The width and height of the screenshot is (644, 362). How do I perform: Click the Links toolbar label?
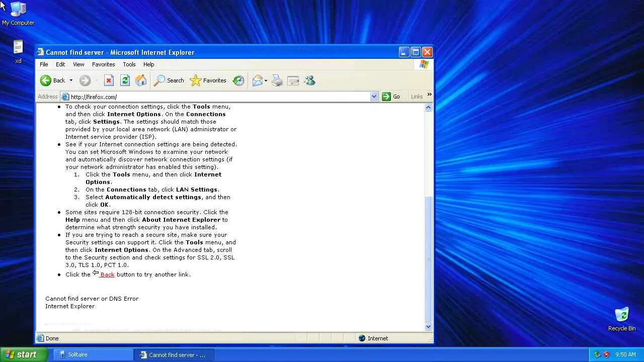pos(417,97)
